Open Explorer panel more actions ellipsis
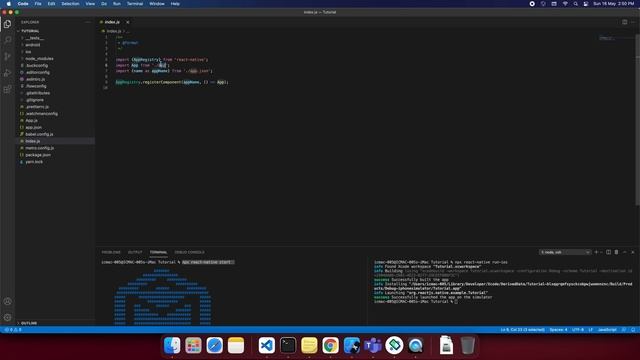This screenshot has height=360, width=640. [88, 22]
